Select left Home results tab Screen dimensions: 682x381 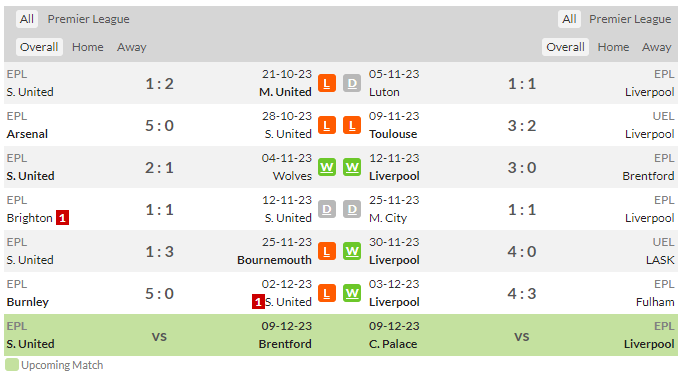[88, 47]
